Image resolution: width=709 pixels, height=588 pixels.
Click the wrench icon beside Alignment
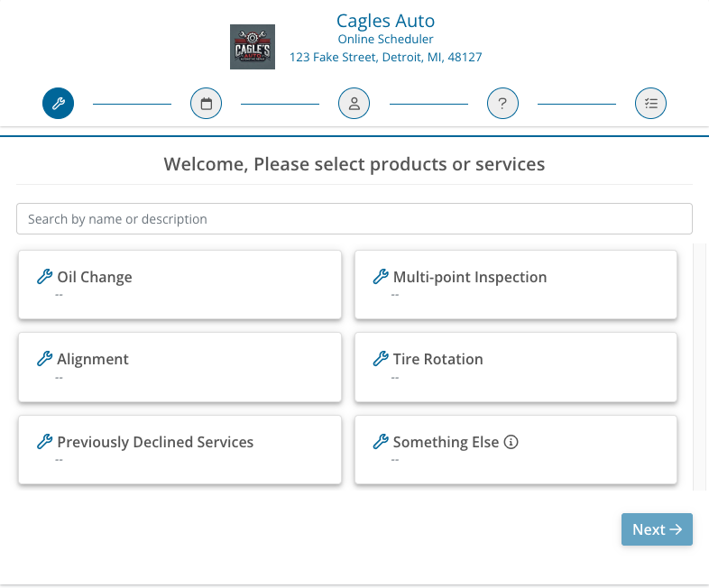pyautogui.click(x=44, y=359)
